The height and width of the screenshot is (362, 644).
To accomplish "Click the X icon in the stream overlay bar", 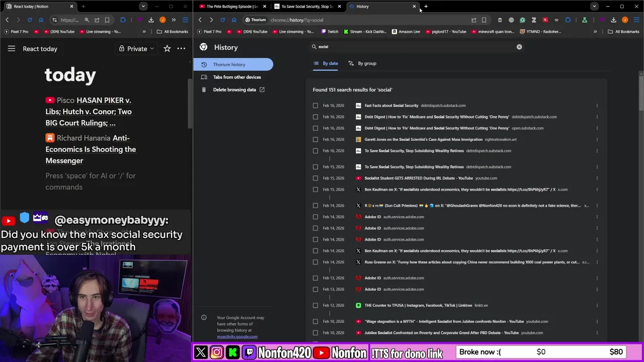I will (201, 352).
